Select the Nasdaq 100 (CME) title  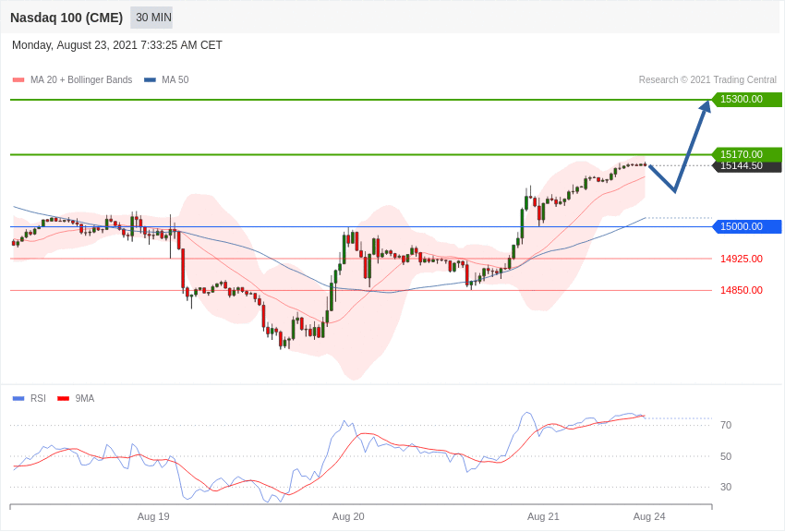click(66, 18)
